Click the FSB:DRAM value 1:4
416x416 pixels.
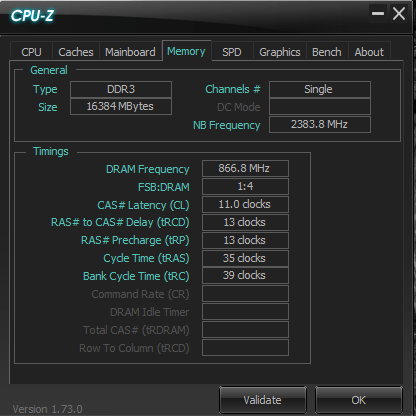[x=245, y=186]
